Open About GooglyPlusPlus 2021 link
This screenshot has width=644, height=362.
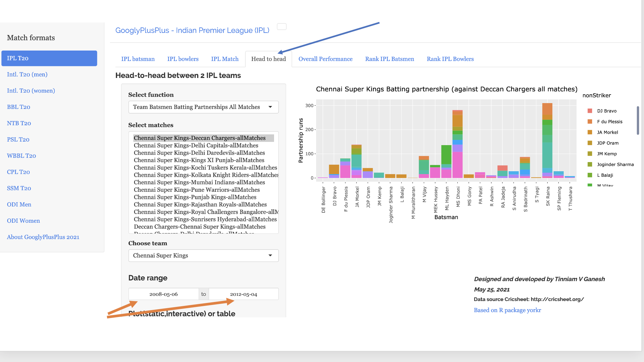pos(43,237)
